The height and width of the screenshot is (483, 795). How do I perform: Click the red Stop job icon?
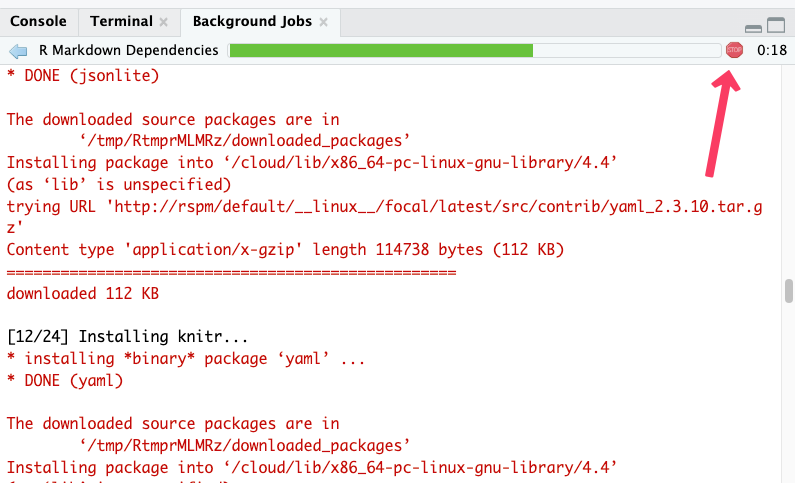735,50
